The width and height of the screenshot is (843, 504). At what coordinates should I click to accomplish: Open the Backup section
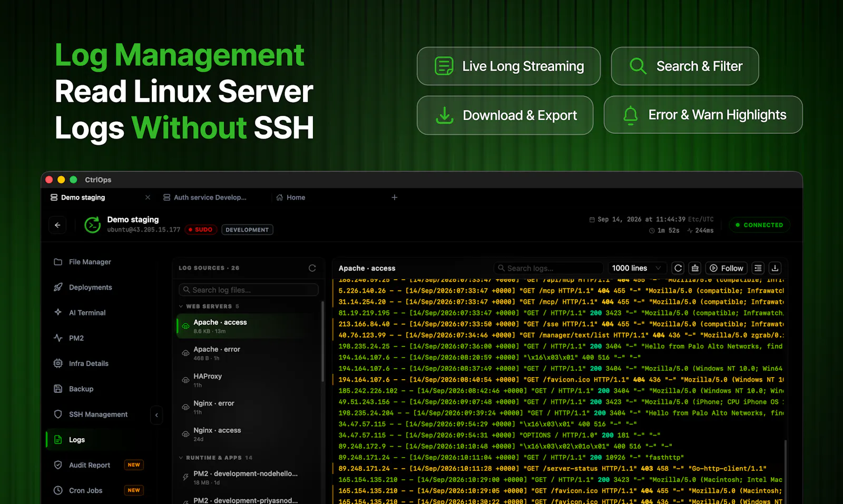coord(74,389)
